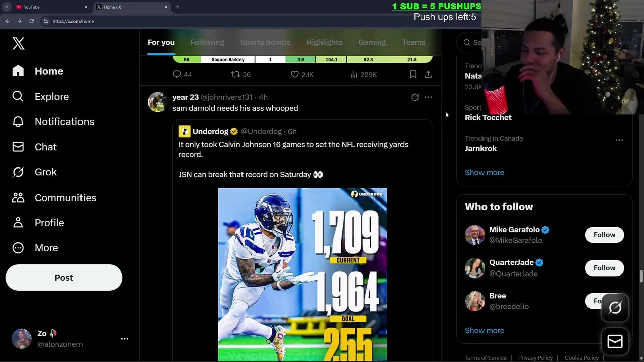The height and width of the screenshot is (362, 644).
Task: Close the Home / X browser tab
Action: 166,7
